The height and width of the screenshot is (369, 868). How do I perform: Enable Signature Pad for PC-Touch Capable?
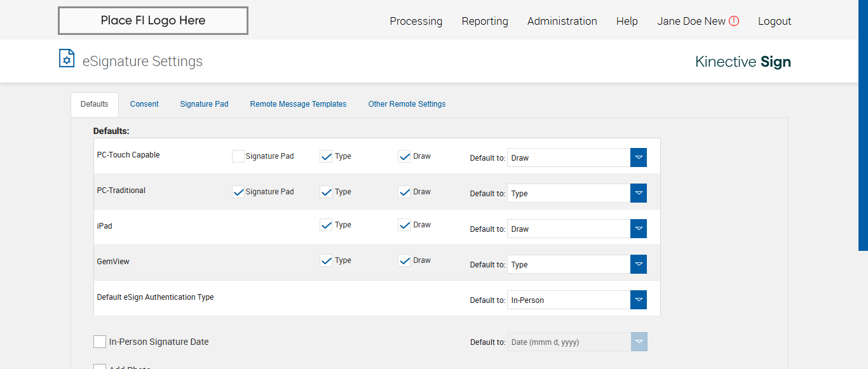(238, 156)
